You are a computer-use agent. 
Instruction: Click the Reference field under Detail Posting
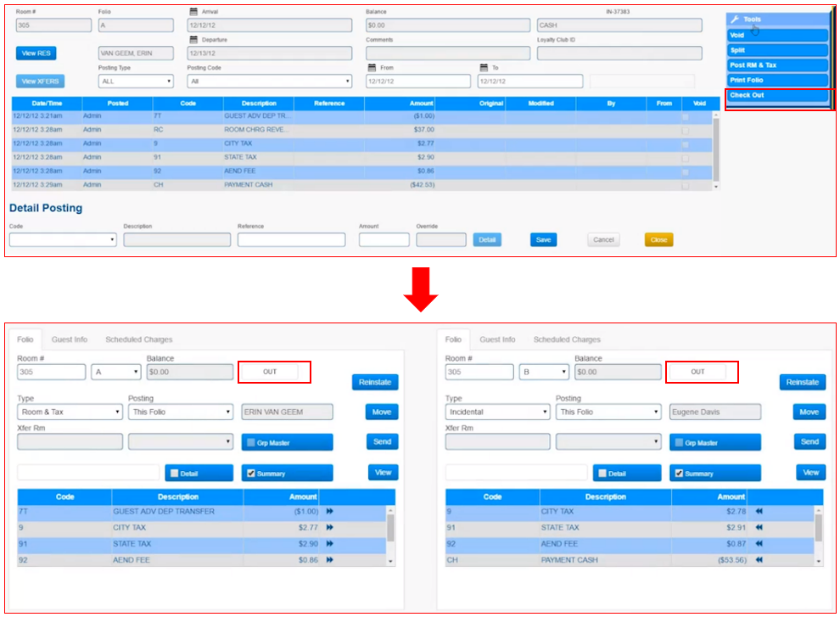coord(291,240)
